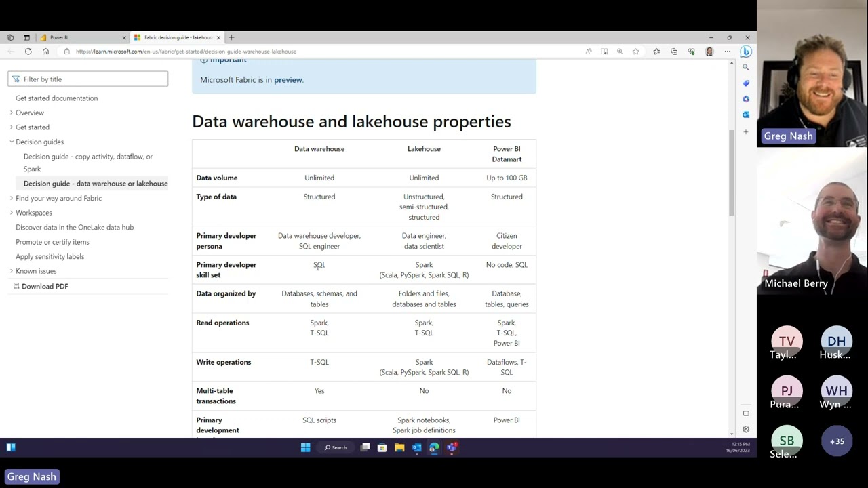
Task: Open Task View on taskbar
Action: point(365,447)
